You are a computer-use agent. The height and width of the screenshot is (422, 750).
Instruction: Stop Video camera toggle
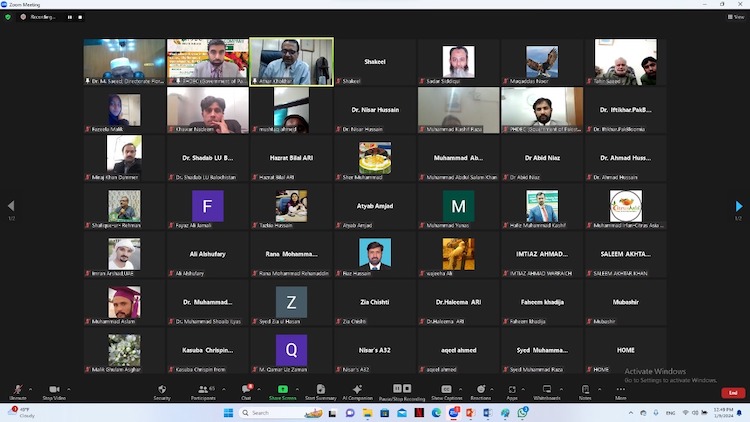(x=54, y=390)
